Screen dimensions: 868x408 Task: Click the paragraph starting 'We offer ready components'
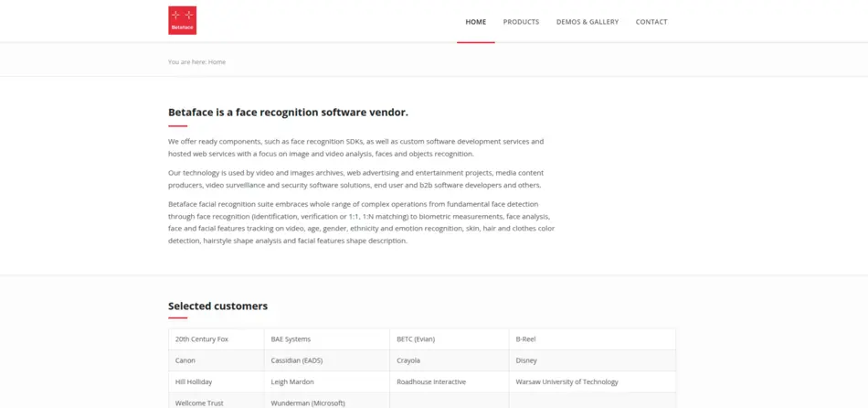pos(356,147)
